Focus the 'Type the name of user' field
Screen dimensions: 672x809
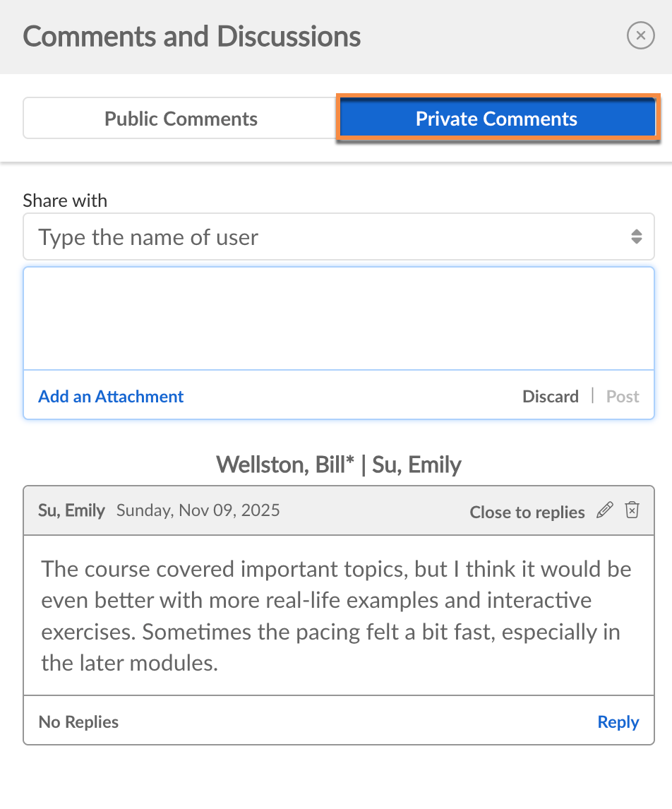(325, 237)
